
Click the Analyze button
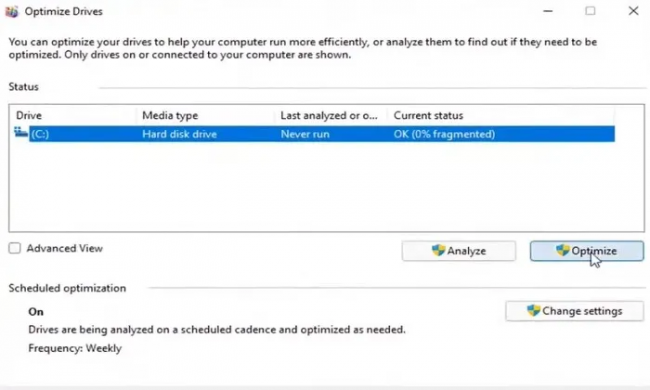458,251
